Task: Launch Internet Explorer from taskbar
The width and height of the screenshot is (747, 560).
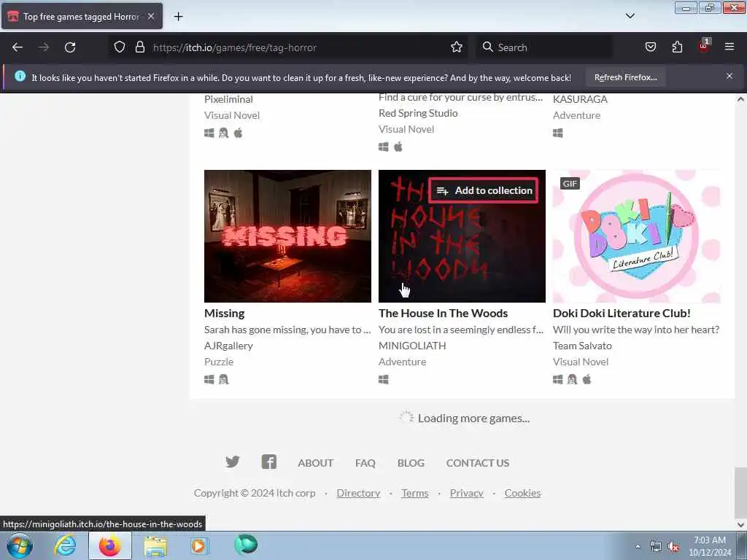Action: [65, 545]
